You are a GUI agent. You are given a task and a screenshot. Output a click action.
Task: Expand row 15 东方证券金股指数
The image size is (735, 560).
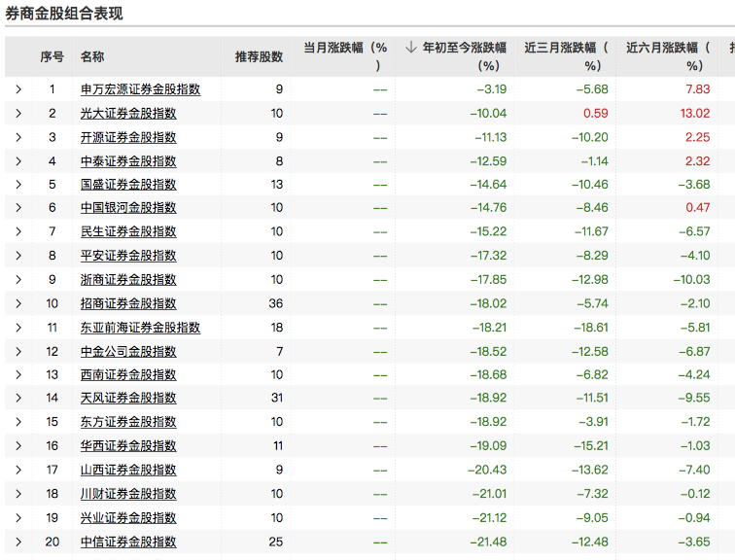[18, 422]
